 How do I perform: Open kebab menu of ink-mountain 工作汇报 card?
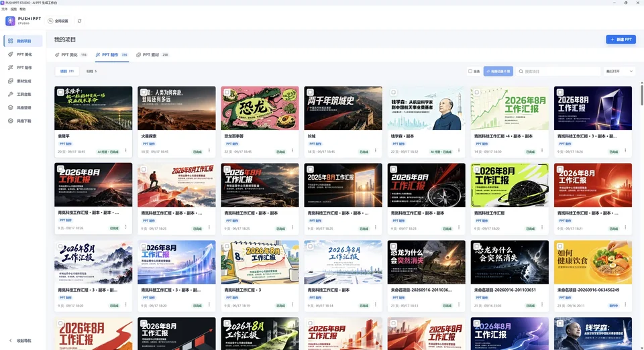[125, 305]
